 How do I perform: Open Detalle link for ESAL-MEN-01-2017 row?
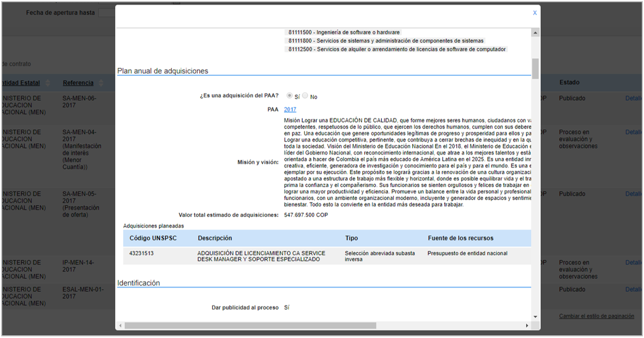click(633, 290)
